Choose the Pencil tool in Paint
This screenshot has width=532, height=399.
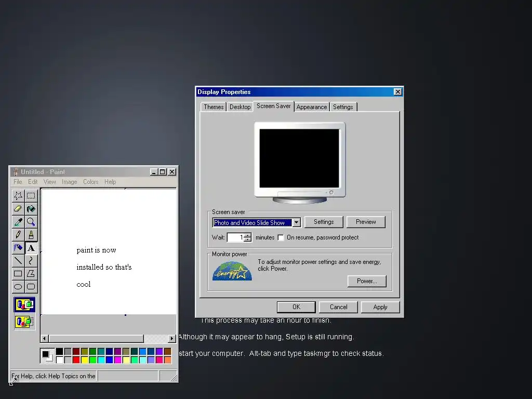point(18,235)
